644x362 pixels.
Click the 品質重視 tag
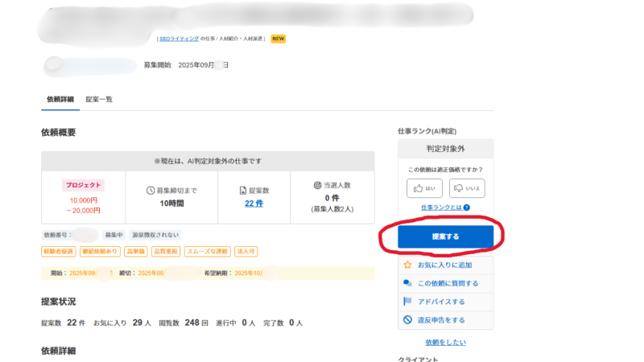166,251
